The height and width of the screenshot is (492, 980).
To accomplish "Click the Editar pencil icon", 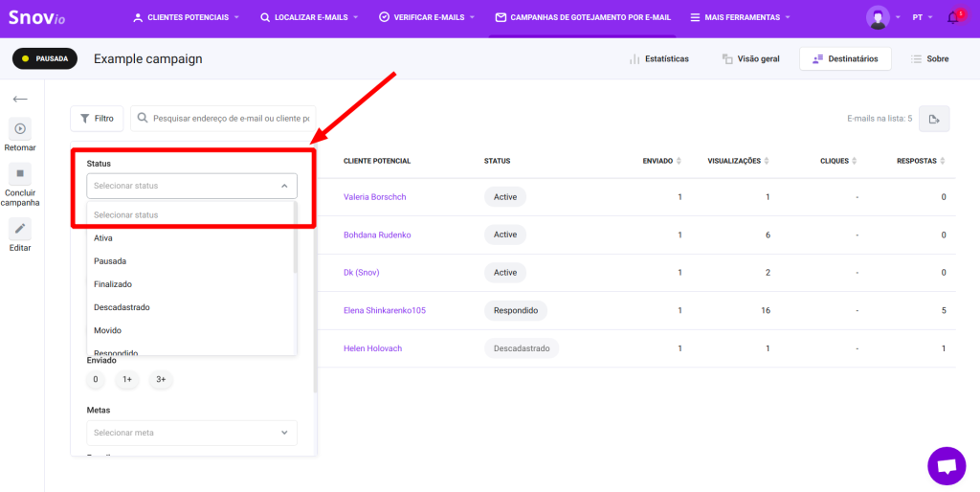I will coord(20,229).
